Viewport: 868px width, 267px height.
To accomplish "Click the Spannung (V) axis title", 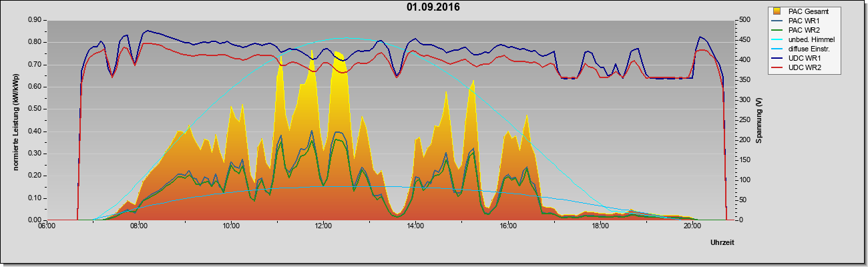I will pos(759,120).
